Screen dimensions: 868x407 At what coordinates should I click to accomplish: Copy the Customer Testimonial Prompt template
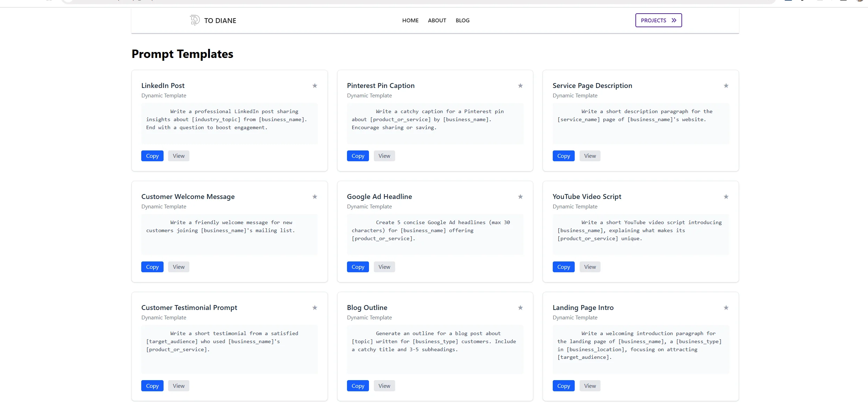[152, 386]
